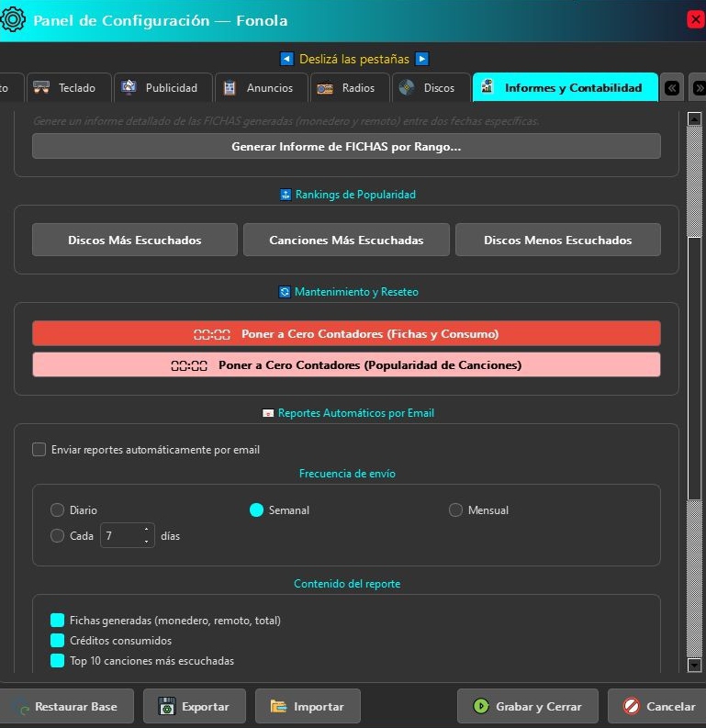This screenshot has height=728, width=706.
Task: Open the Discos Más Escuchados ranking
Action: (135, 240)
